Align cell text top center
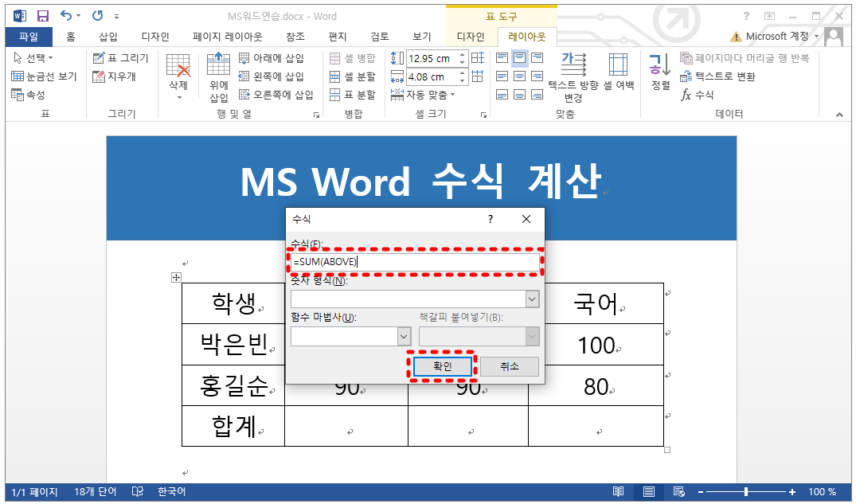This screenshot has width=856, height=504. (x=520, y=58)
